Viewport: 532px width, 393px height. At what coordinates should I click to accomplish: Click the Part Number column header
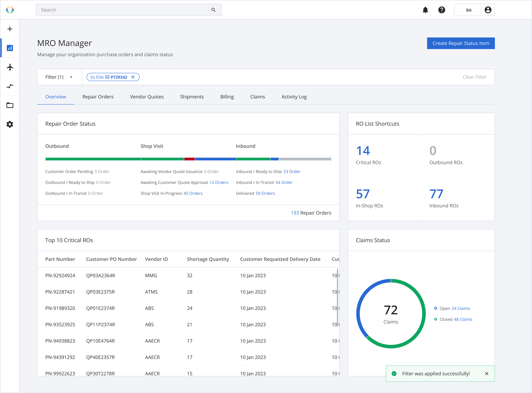(x=60, y=259)
